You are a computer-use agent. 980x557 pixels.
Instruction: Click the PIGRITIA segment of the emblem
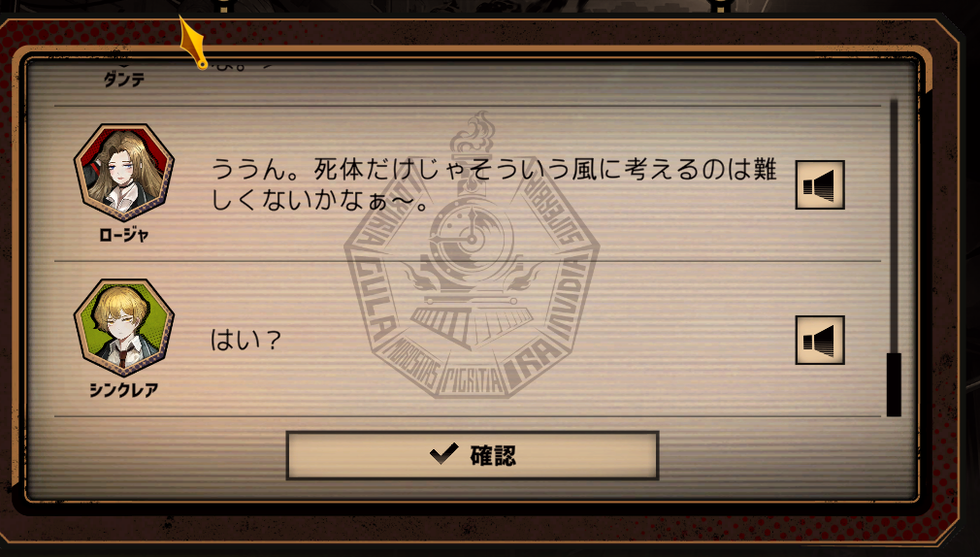click(474, 380)
